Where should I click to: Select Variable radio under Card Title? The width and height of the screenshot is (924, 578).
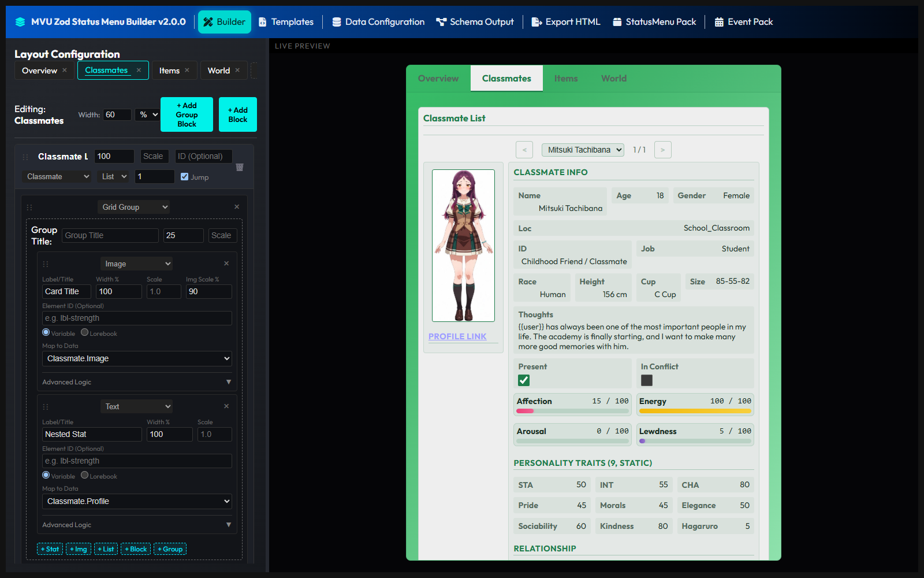pos(46,332)
